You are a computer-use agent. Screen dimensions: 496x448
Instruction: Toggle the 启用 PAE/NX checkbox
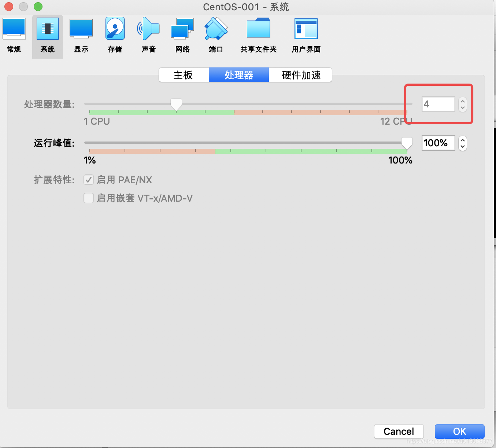pos(89,180)
